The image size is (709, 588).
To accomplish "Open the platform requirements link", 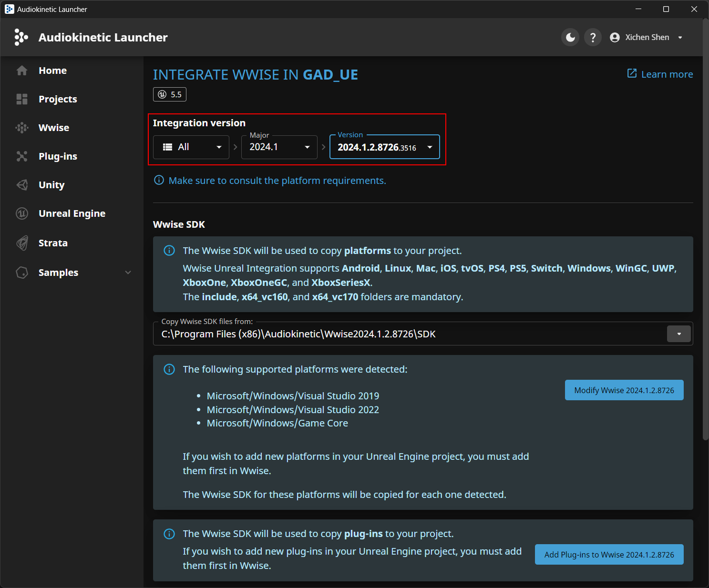I will pyautogui.click(x=277, y=181).
